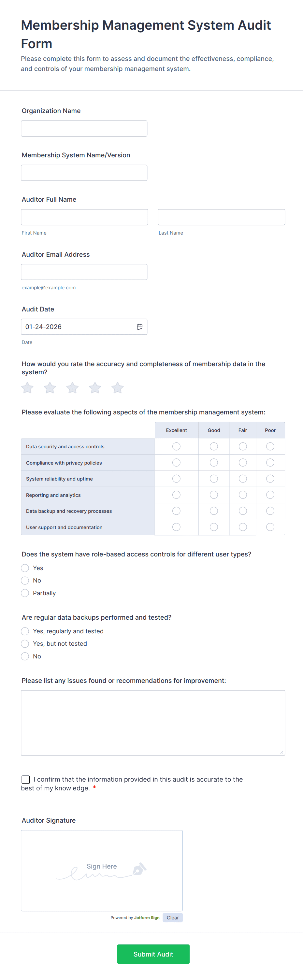Select Yes for role-based access controls

tap(25, 568)
